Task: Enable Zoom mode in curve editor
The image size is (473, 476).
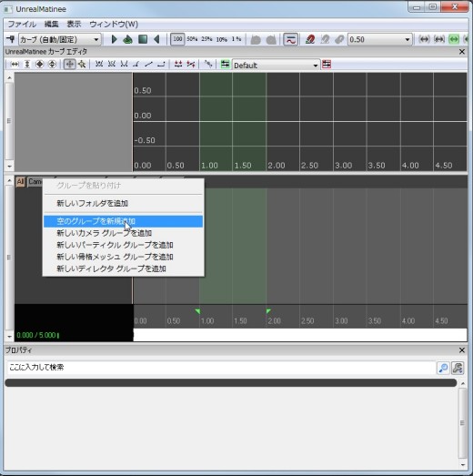Action: click(82, 64)
